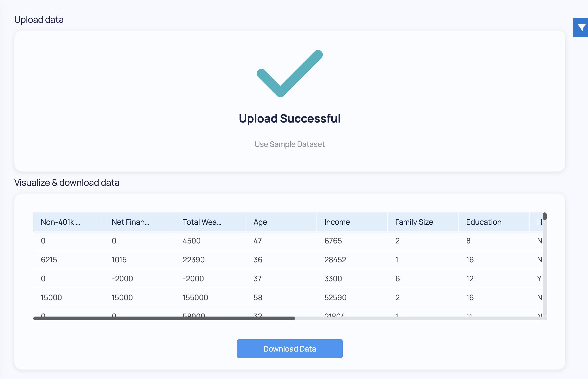Click the Income column header
The height and width of the screenshot is (379, 588).
(352, 222)
